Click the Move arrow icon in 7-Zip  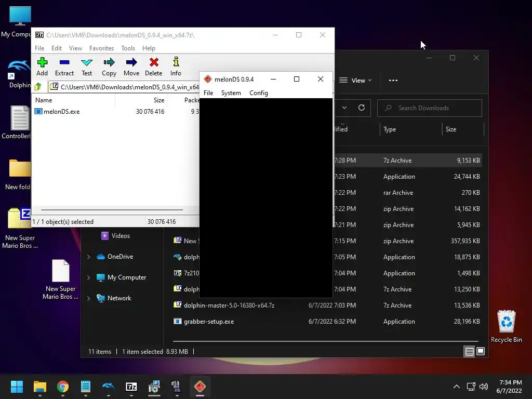pos(131,67)
